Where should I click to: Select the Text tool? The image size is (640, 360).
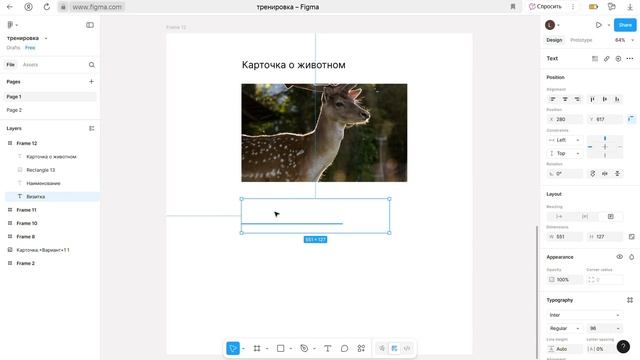327,348
